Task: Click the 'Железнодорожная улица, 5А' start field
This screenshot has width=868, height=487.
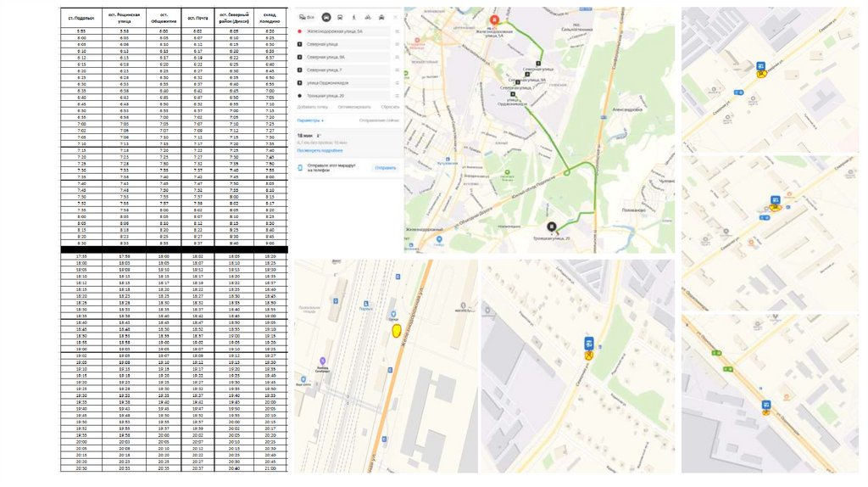Action: pos(335,31)
